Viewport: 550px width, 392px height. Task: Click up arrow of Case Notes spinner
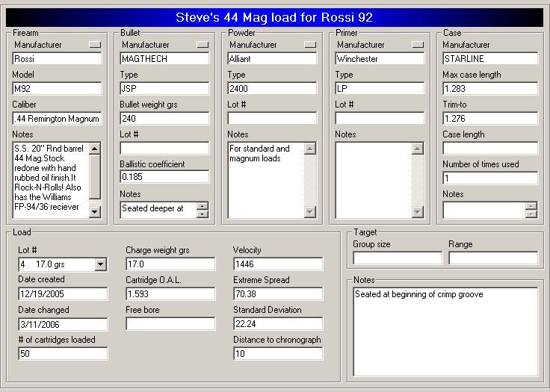pos(531,206)
